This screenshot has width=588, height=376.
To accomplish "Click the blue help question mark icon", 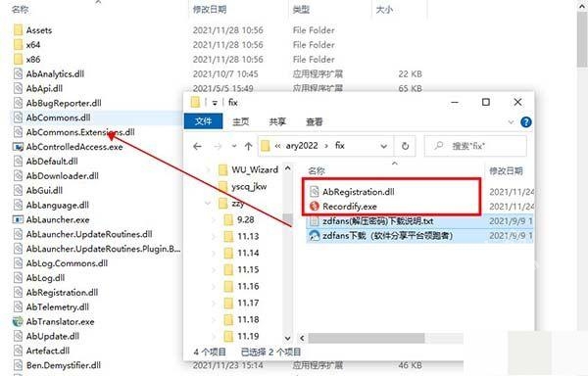I will (x=525, y=121).
